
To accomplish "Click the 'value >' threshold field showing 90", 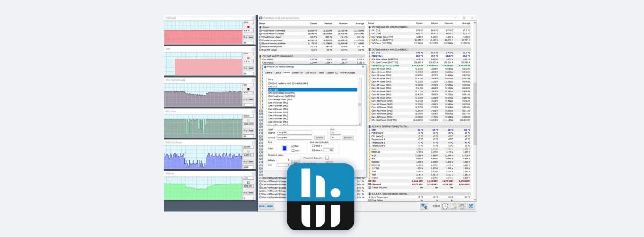I will (x=328, y=150).
